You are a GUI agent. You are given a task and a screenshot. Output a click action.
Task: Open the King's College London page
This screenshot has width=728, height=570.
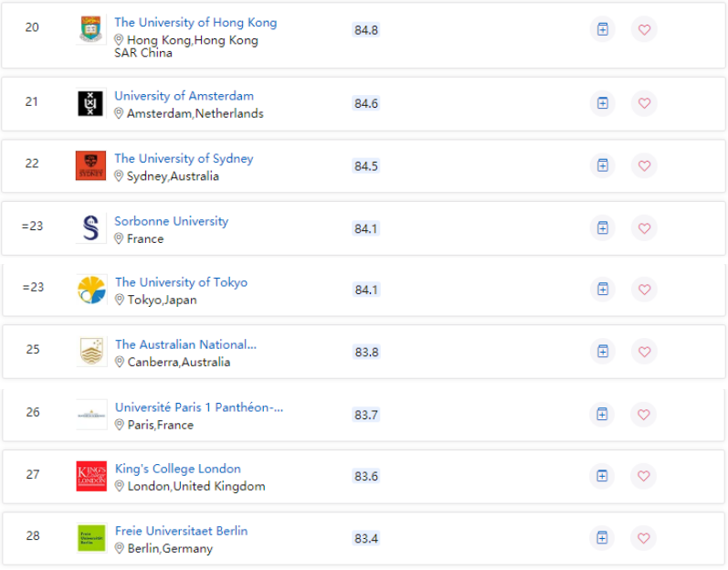tap(177, 469)
